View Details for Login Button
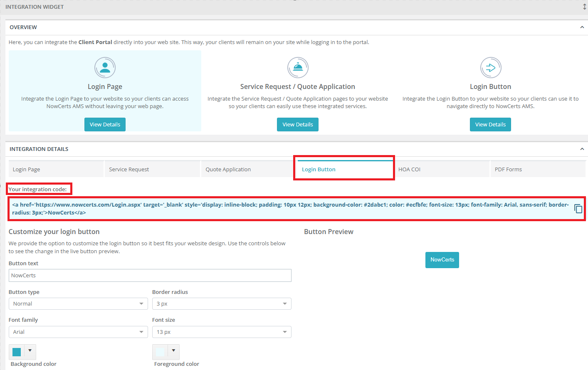 pos(491,124)
